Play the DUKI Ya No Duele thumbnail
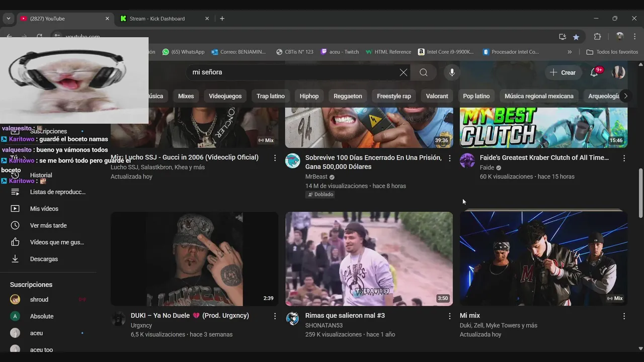Image resolution: width=644 pixels, height=362 pixels. tap(194, 258)
